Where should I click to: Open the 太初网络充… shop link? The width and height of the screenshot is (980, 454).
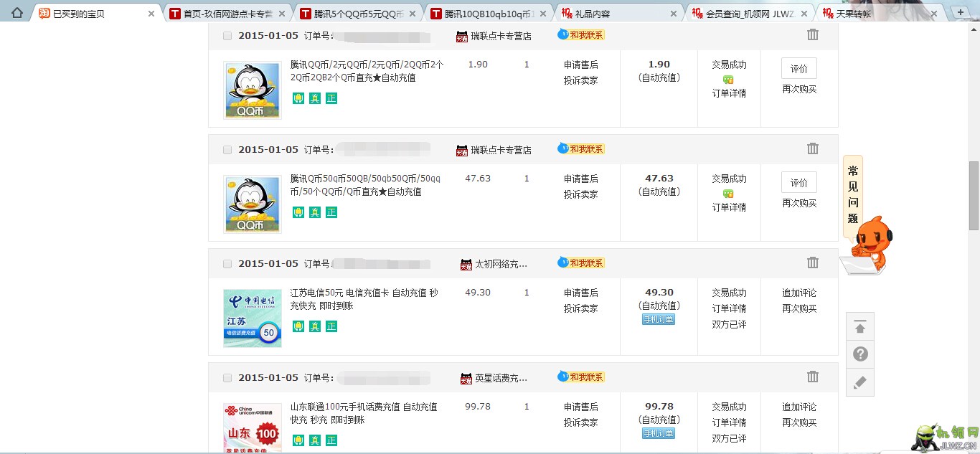(x=501, y=264)
